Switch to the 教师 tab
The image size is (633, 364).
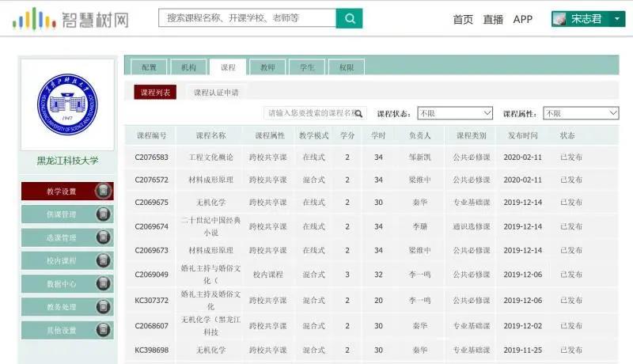[267, 68]
